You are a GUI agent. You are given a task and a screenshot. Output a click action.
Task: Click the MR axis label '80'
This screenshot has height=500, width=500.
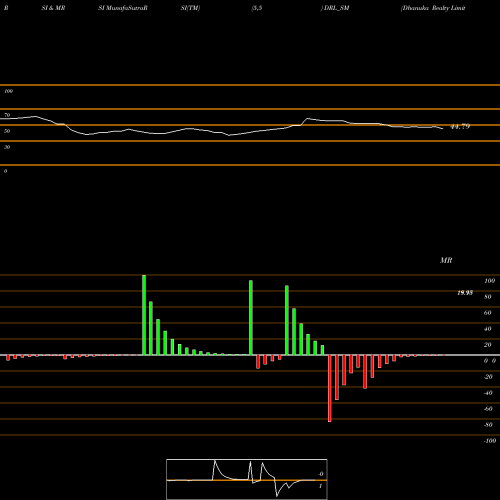pos(488,297)
